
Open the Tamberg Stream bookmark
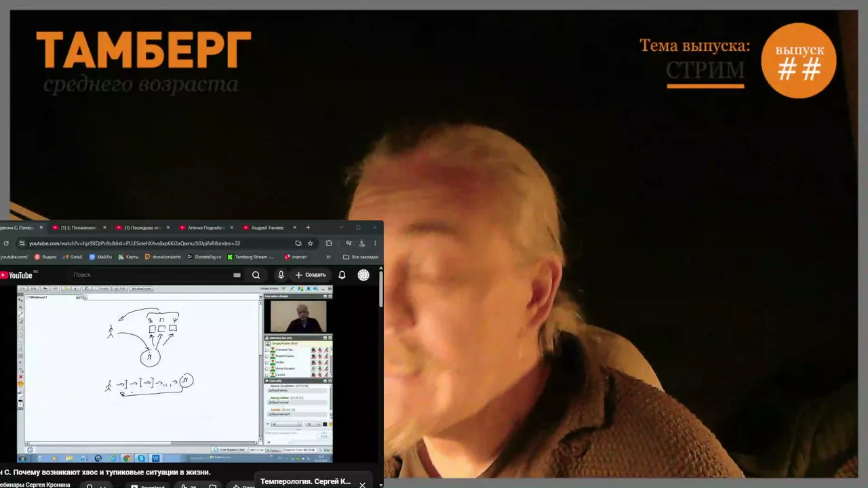click(x=251, y=257)
